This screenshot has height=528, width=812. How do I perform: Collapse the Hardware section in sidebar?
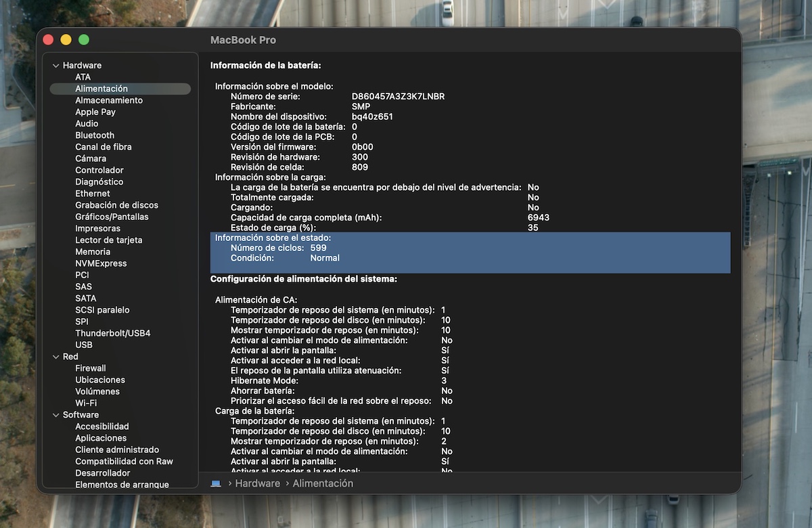point(56,66)
